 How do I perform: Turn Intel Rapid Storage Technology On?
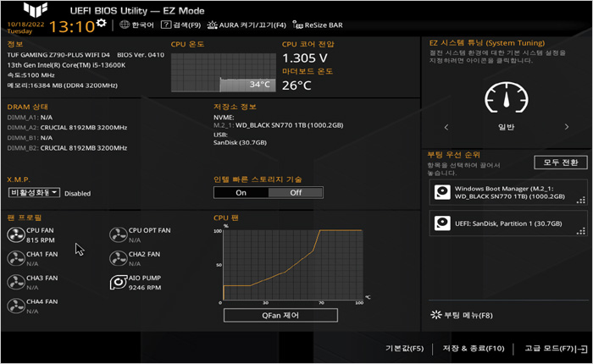(x=241, y=193)
